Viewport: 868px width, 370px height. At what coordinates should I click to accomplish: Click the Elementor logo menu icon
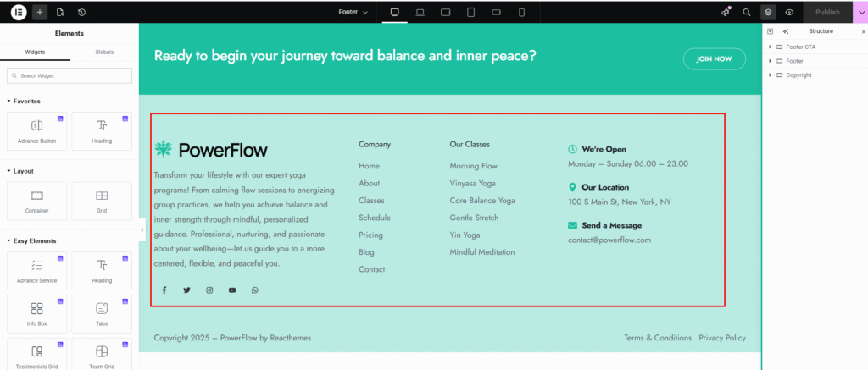(x=19, y=12)
